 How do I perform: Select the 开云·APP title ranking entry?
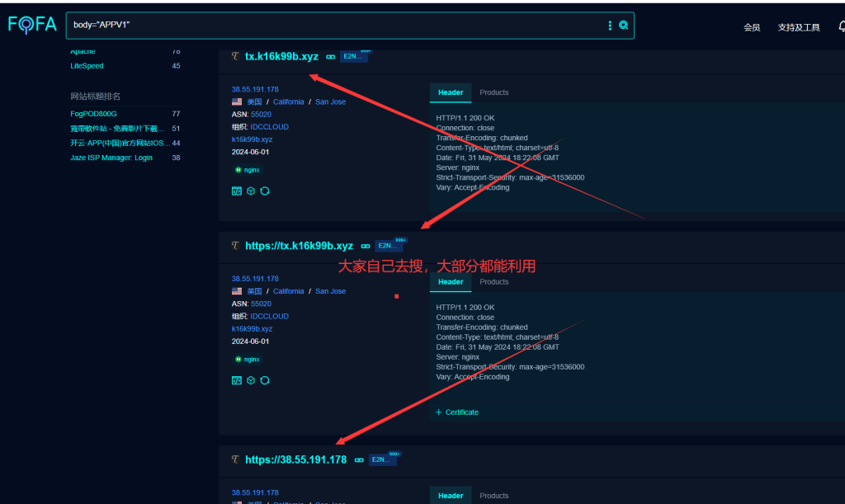point(120,143)
